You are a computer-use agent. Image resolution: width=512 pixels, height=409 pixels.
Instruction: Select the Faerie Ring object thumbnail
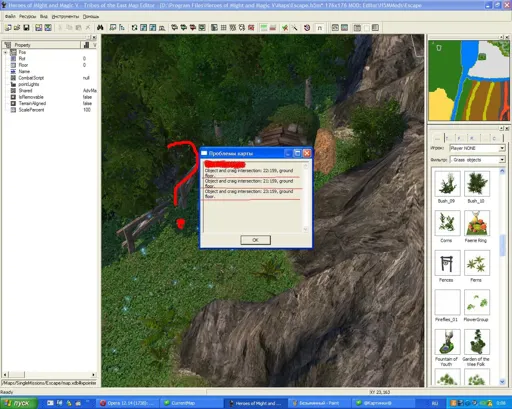pyautogui.click(x=477, y=223)
